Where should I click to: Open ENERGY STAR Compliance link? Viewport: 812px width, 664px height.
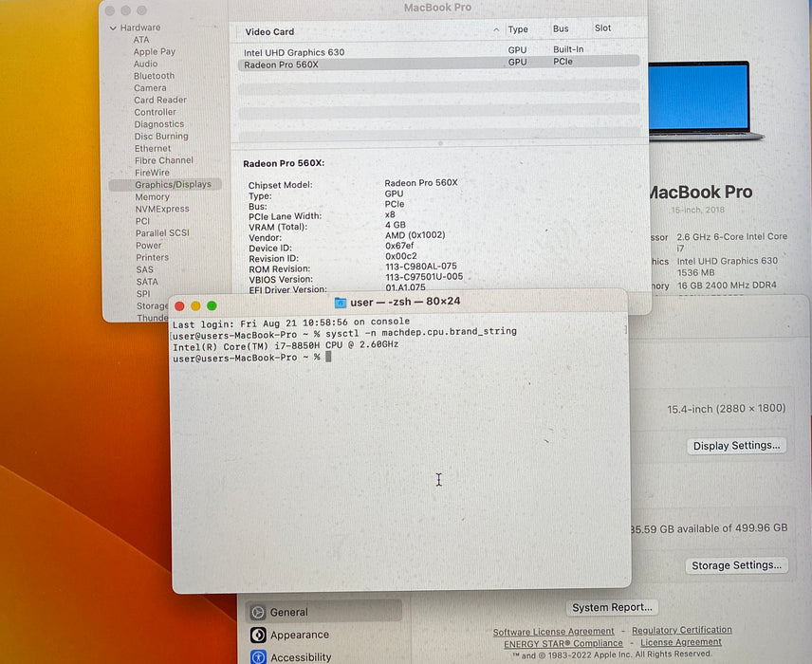click(x=563, y=644)
